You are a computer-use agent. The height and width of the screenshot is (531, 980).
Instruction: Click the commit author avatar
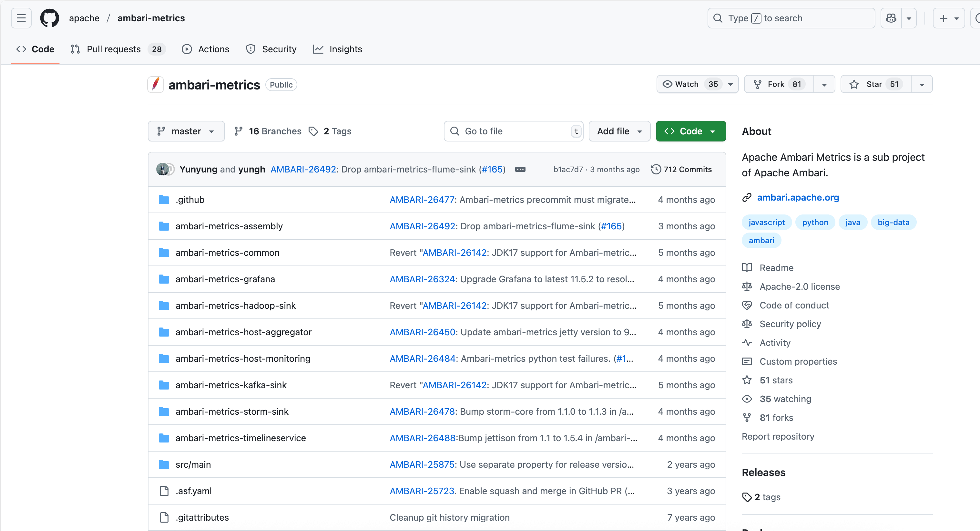click(x=163, y=169)
